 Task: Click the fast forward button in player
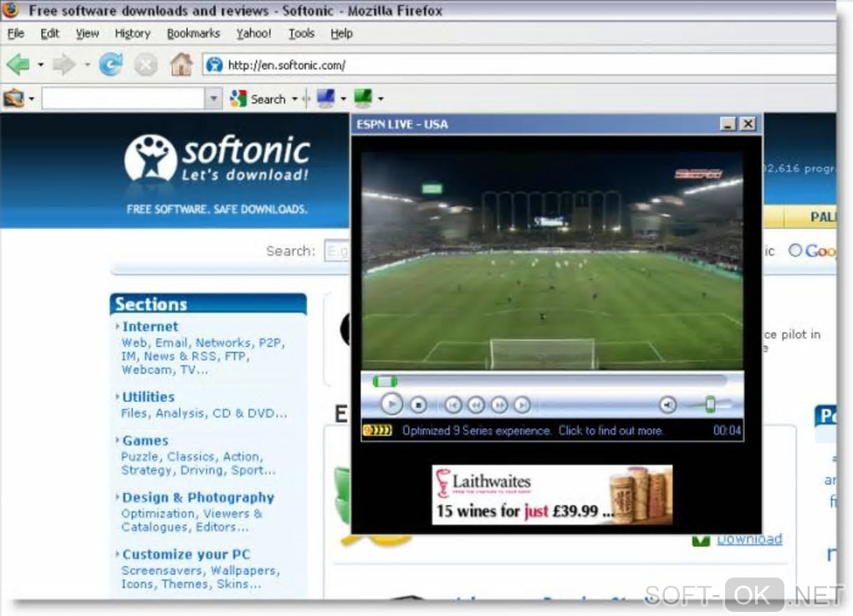499,405
